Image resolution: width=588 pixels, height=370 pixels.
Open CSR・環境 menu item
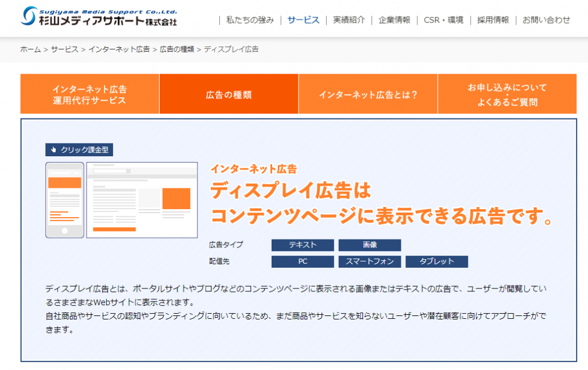[x=443, y=20]
